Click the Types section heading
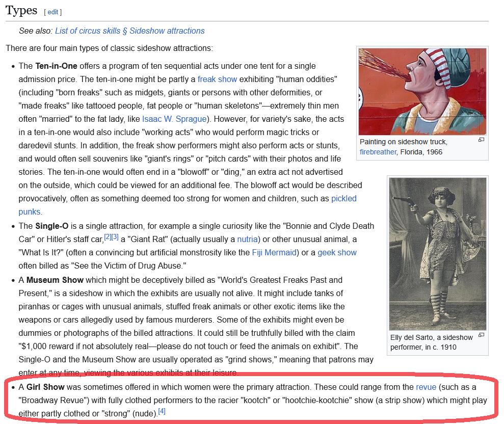The height and width of the screenshot is (424, 504). tap(21, 11)
